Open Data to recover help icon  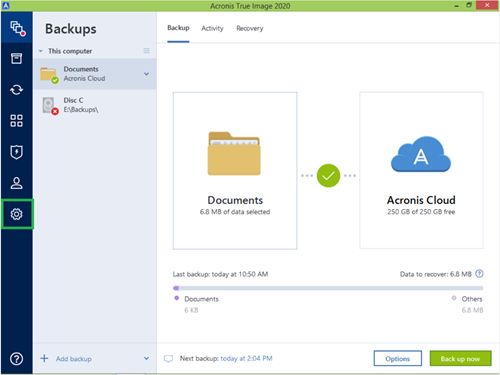coord(479,274)
